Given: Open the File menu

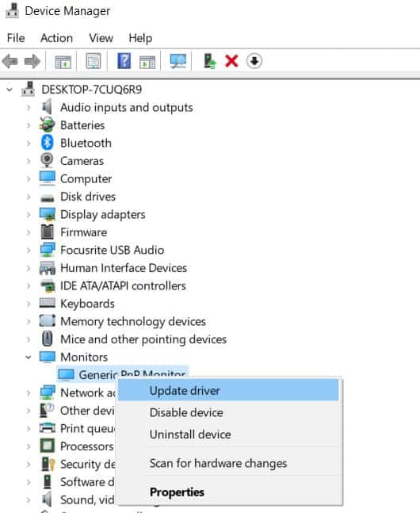Looking at the screenshot, I should tap(16, 38).
